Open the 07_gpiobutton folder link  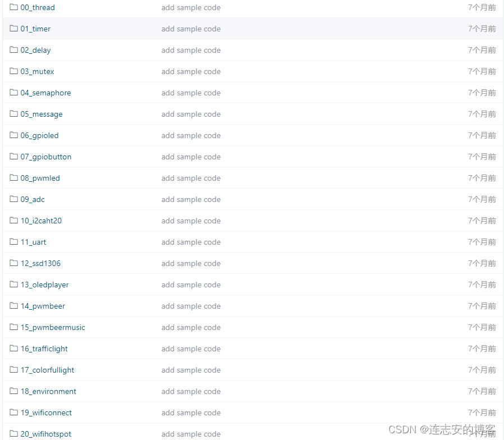coord(46,157)
